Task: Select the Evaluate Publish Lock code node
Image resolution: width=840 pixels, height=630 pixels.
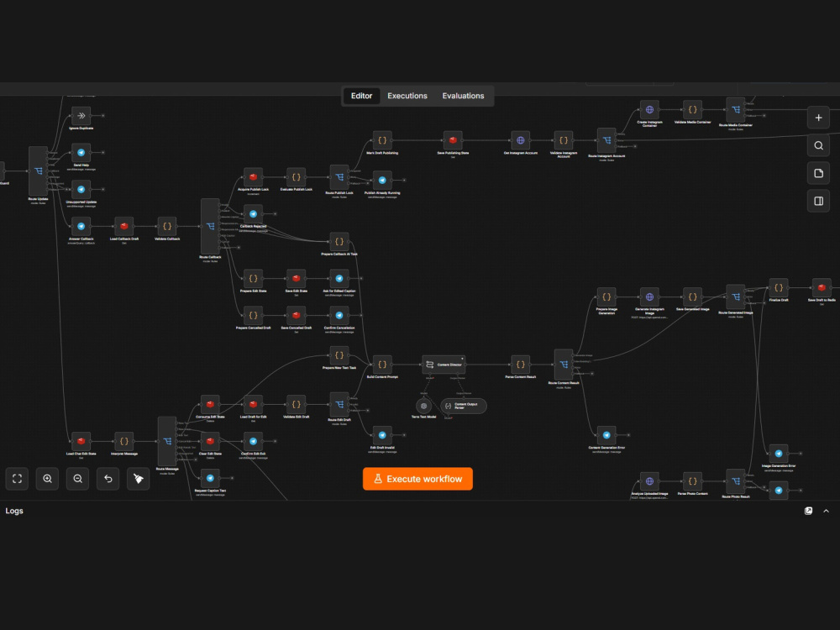Action: pyautogui.click(x=297, y=177)
